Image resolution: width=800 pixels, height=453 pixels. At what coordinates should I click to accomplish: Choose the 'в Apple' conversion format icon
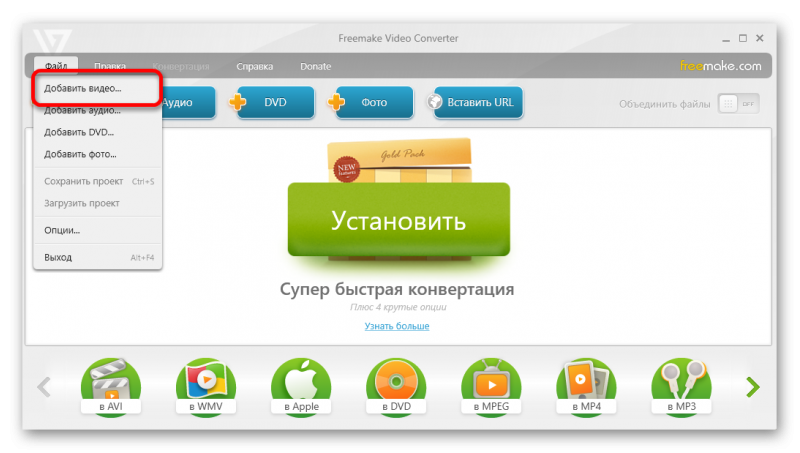(x=301, y=388)
